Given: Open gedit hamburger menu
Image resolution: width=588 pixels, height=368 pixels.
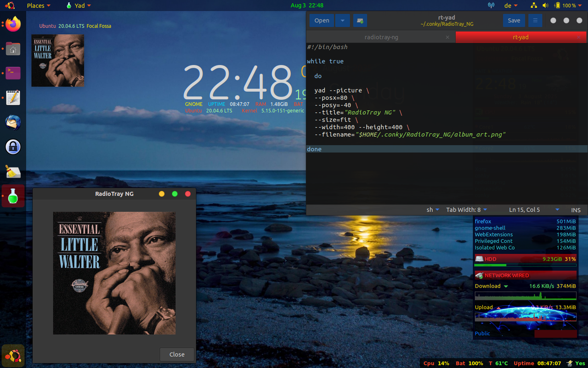Looking at the screenshot, I should [x=535, y=20].
